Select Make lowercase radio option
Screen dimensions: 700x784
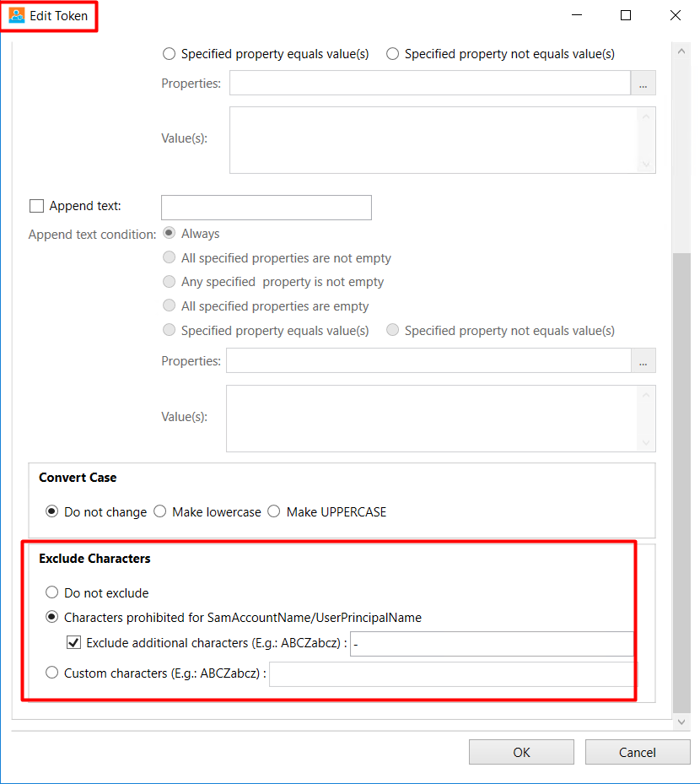(160, 511)
